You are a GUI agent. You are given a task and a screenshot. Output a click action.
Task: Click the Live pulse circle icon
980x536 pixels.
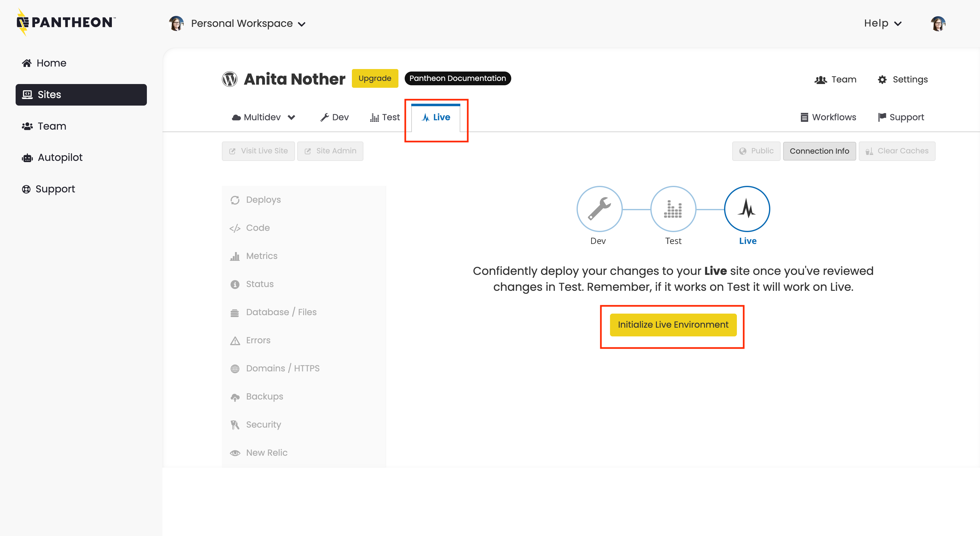(747, 209)
